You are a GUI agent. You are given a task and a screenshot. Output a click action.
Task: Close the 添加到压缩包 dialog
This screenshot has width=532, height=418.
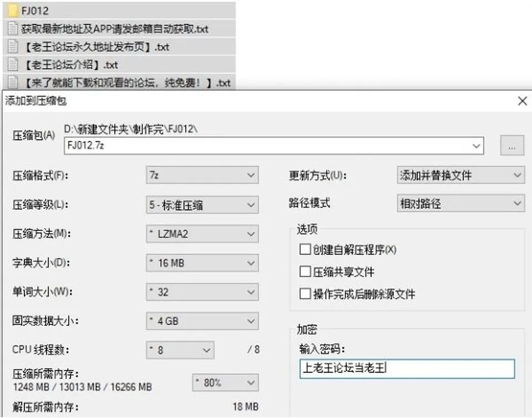[x=523, y=101]
